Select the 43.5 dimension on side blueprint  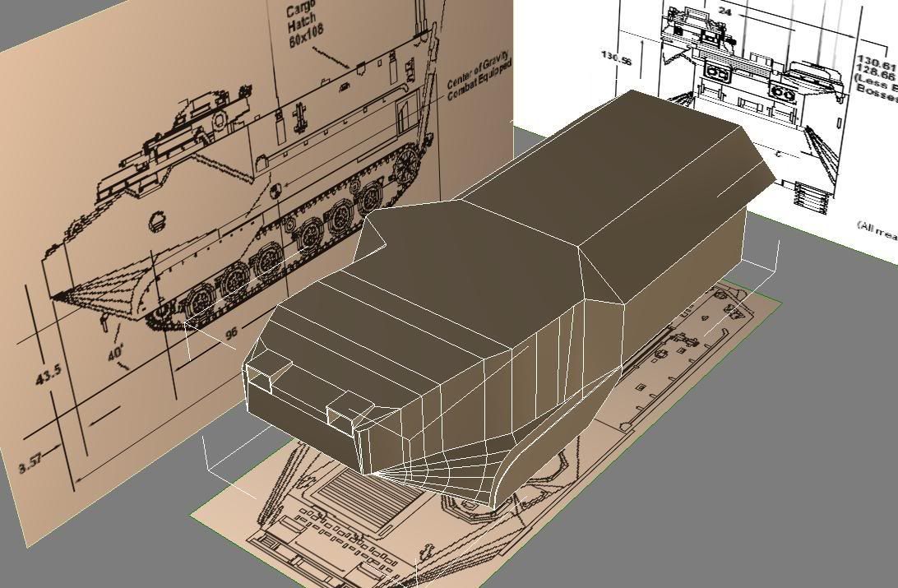[x=48, y=374]
